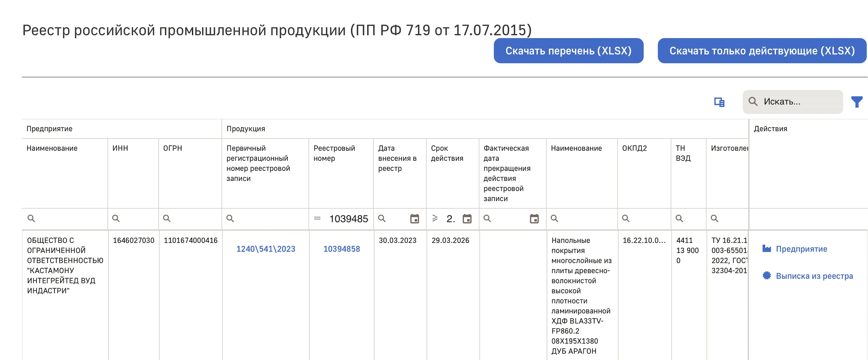Click the Реестровый номер filter input
This screenshot has height=360, width=868.
(x=348, y=219)
